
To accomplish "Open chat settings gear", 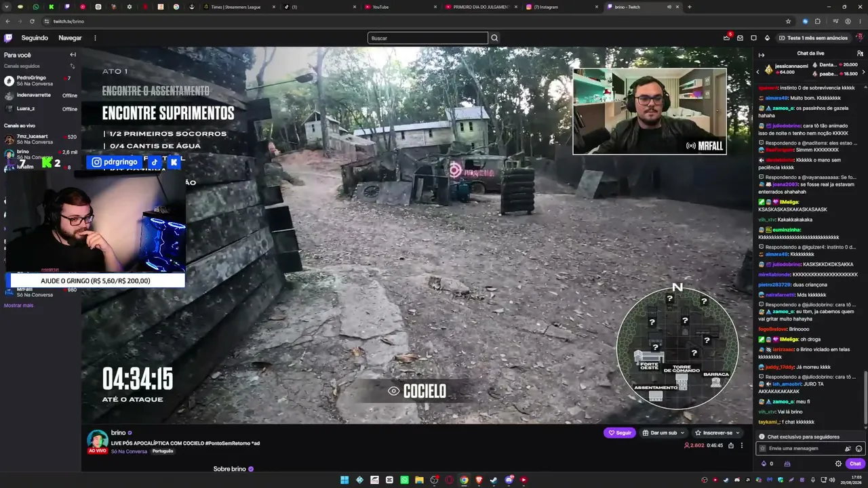I will click(838, 464).
